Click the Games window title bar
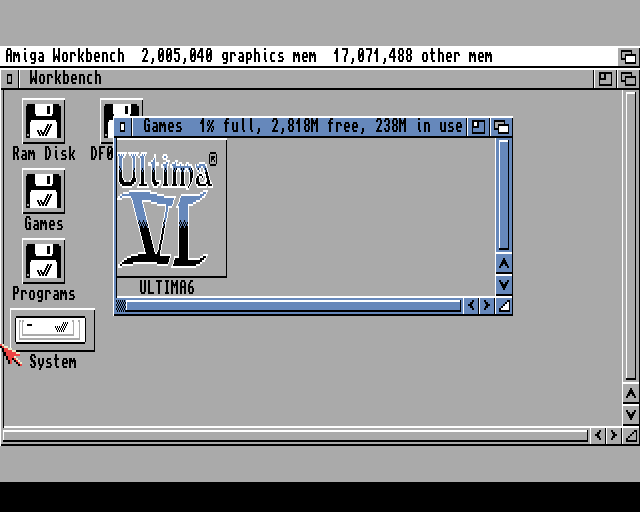 (300, 127)
